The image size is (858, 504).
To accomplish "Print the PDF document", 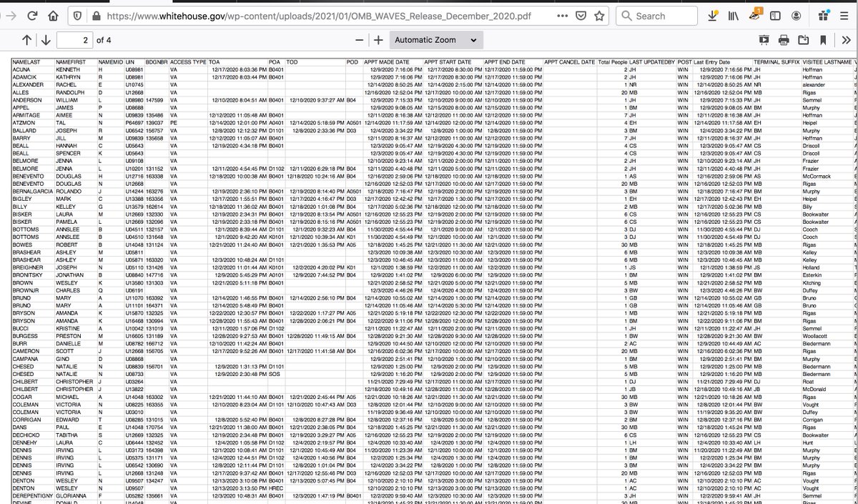I will click(784, 40).
